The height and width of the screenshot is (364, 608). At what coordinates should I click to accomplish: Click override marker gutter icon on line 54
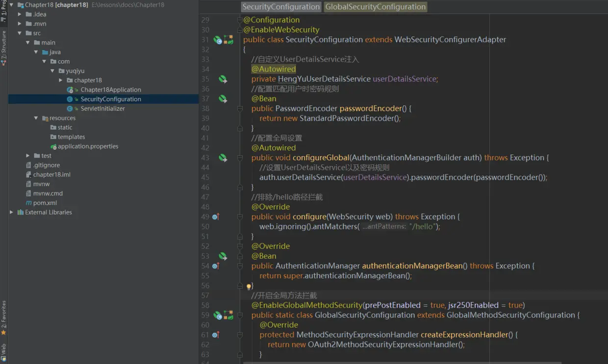(x=216, y=266)
